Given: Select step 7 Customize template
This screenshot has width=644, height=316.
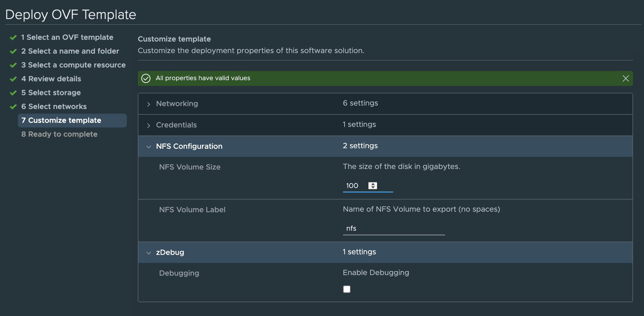Looking at the screenshot, I should [x=61, y=120].
